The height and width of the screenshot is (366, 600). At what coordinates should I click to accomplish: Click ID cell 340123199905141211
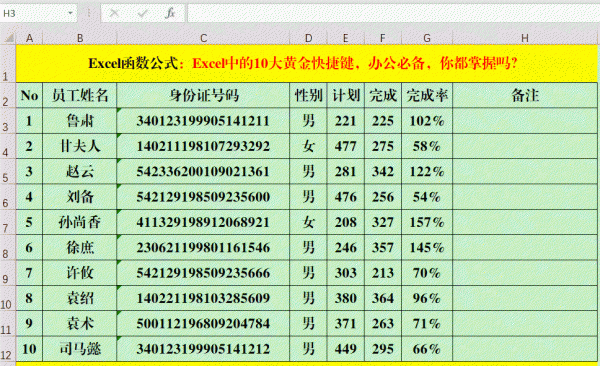pyautogui.click(x=203, y=121)
